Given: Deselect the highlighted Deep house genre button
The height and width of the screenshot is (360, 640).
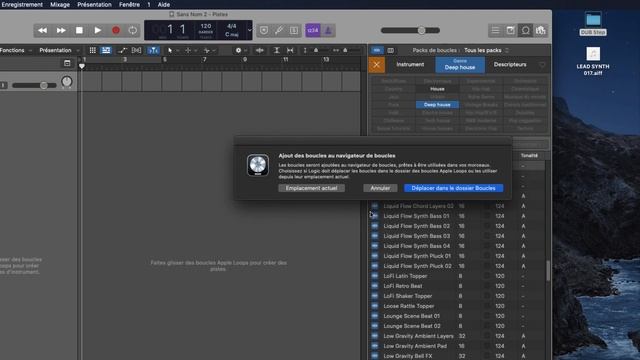Looking at the screenshot, I should pos(437,105).
